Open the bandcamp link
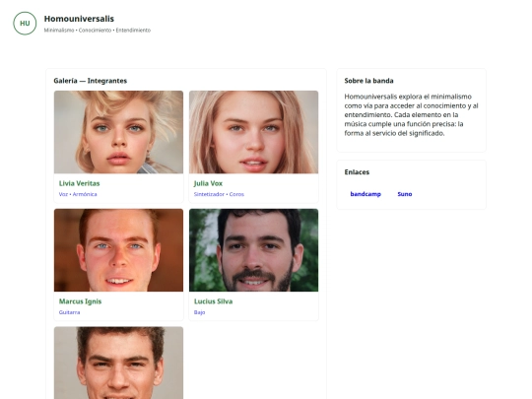Viewport: 532px width, 399px height. coord(366,194)
